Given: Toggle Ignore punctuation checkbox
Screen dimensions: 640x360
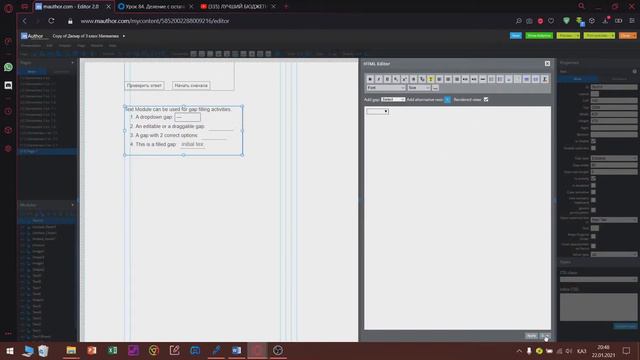Looking at the screenshot, I should (x=593, y=210).
